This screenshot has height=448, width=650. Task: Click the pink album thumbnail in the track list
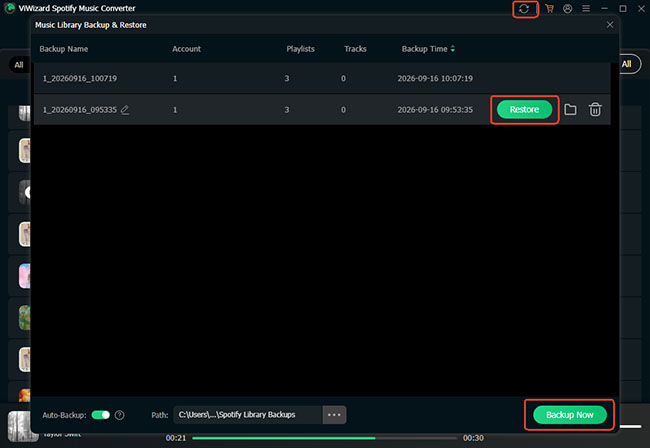pos(25,276)
